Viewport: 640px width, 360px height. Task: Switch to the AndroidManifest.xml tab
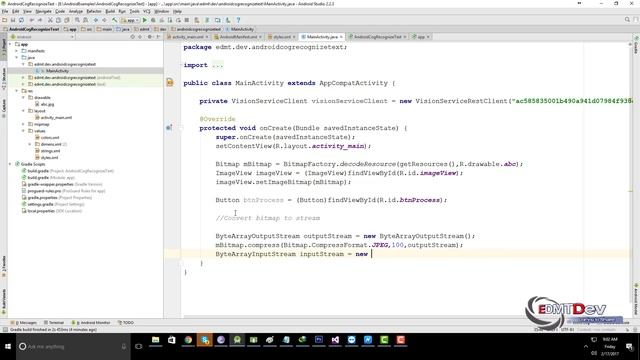238,37
